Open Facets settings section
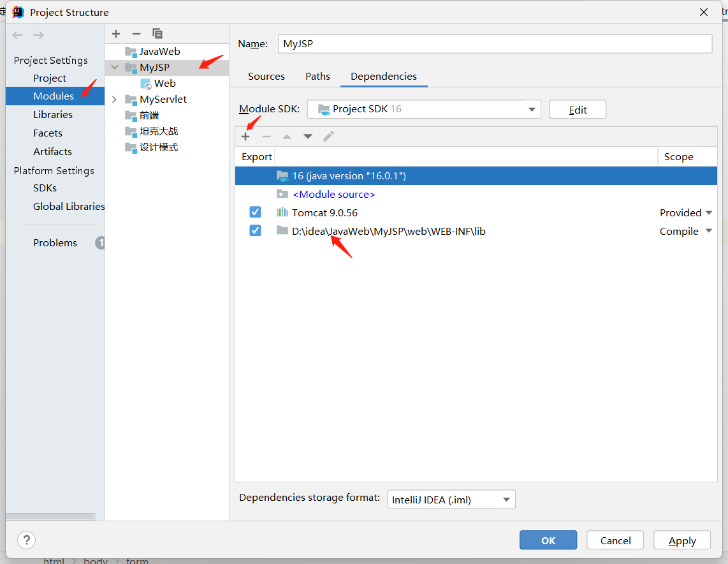Screen dimensions: 728x564 pyautogui.click(x=48, y=133)
